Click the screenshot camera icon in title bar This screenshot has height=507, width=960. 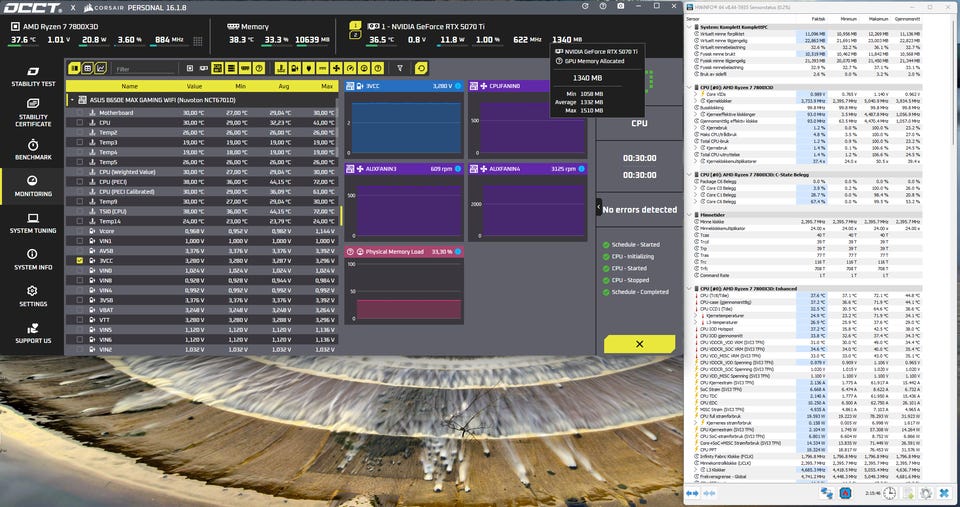[x=620, y=6]
